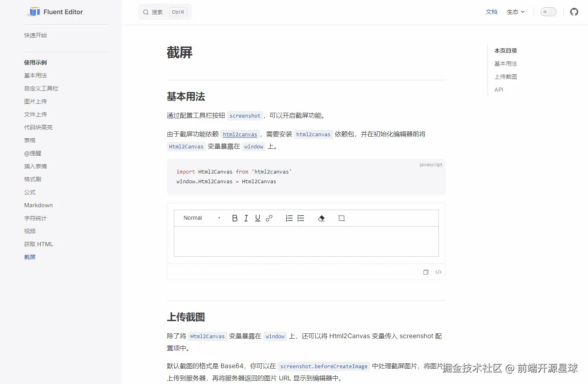Select the bullet list icon
Image resolution: width=588 pixels, height=384 pixels.
pos(301,218)
